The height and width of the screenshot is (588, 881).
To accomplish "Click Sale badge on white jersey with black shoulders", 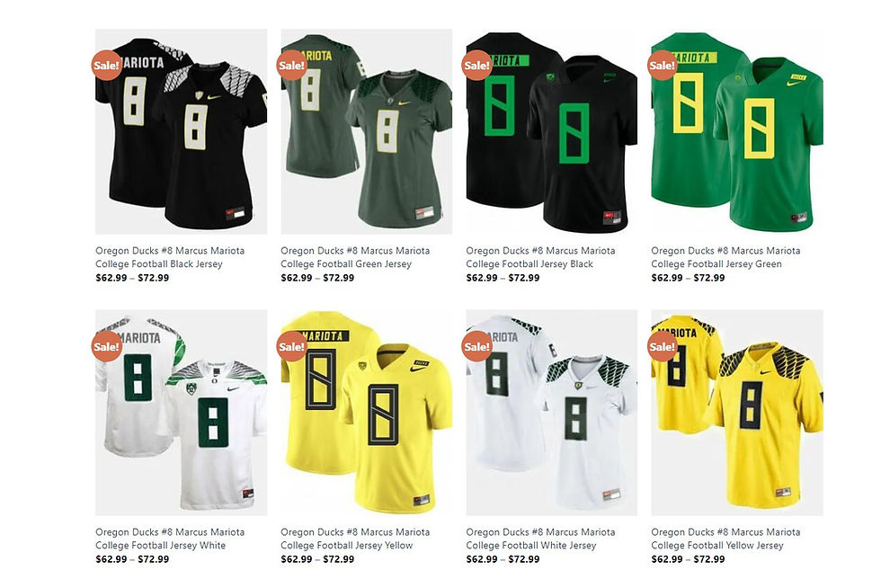I will [x=477, y=346].
